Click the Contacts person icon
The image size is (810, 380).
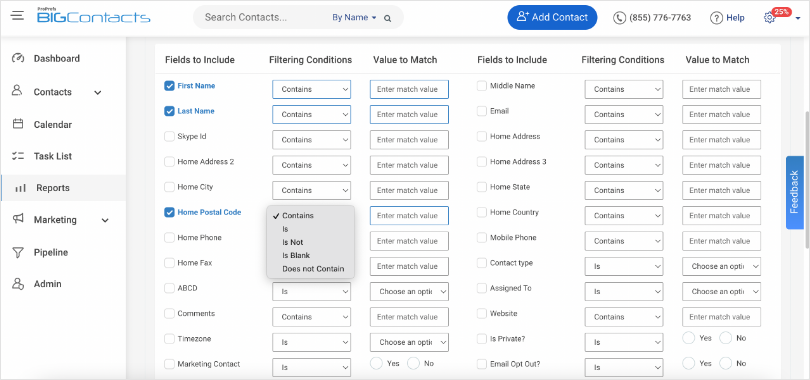point(17,91)
